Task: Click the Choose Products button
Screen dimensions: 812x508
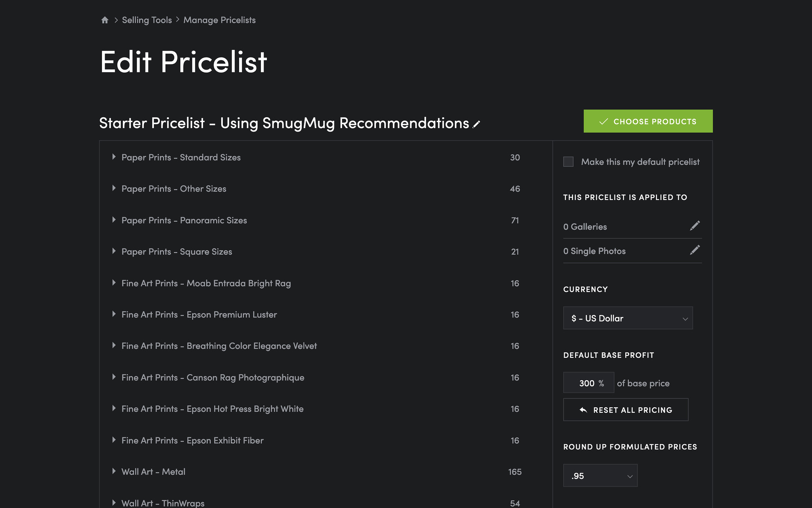Action: coord(648,121)
